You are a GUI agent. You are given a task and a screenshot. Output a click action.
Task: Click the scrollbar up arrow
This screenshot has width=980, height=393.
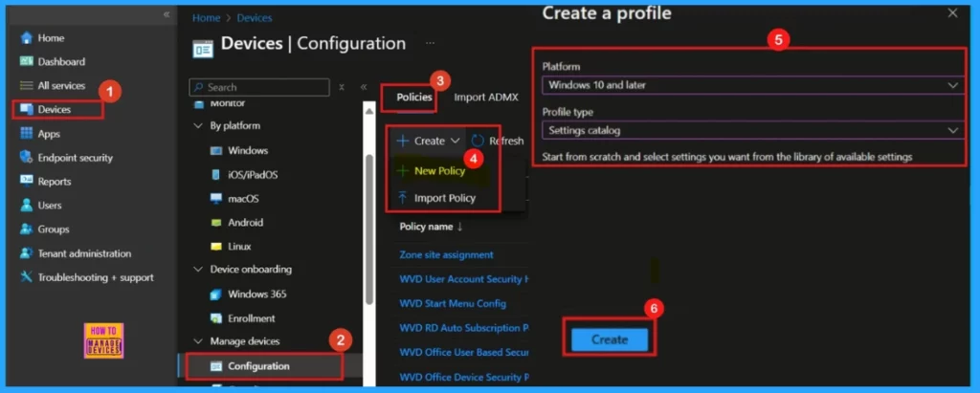pos(368,111)
